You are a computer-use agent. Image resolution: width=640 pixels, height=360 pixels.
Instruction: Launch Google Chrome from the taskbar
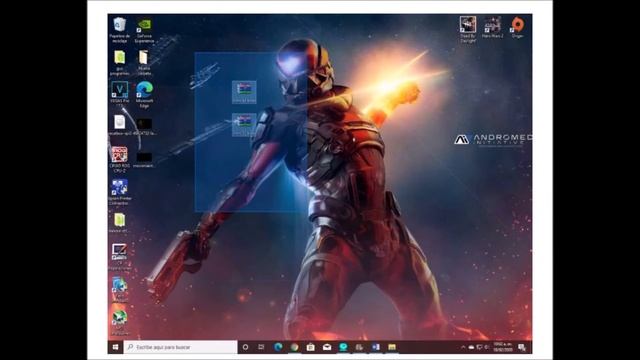[x=294, y=347]
